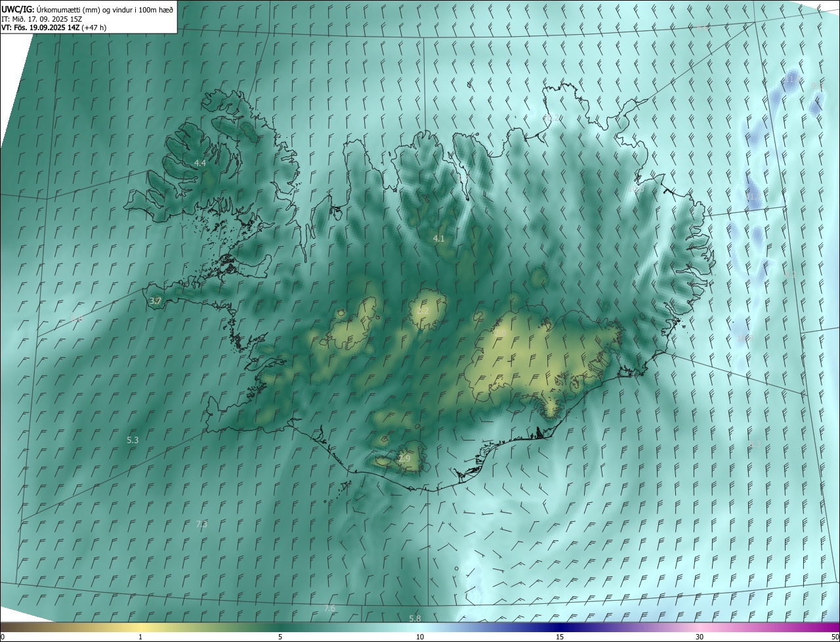
Task: Click the 0 tick label on the color scale
Action: point(3,637)
